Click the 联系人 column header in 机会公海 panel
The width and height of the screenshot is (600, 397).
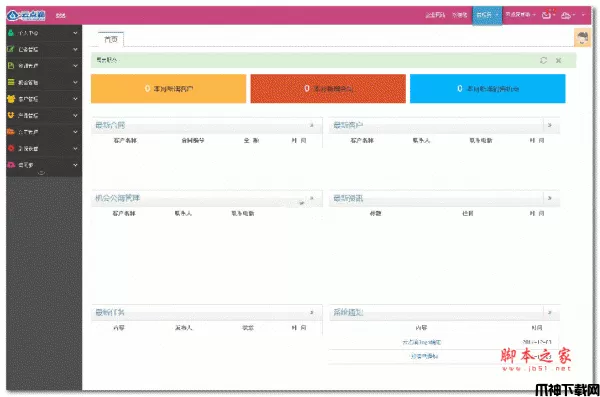click(183, 213)
